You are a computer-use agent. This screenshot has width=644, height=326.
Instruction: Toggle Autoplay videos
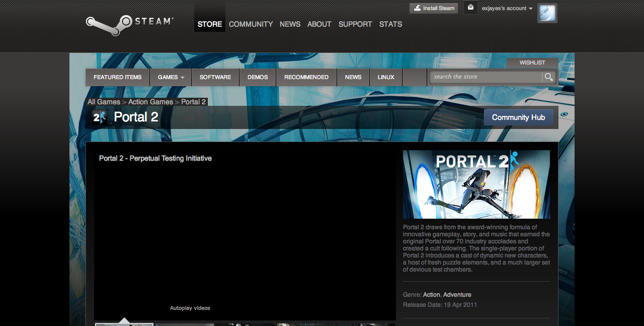click(x=190, y=308)
